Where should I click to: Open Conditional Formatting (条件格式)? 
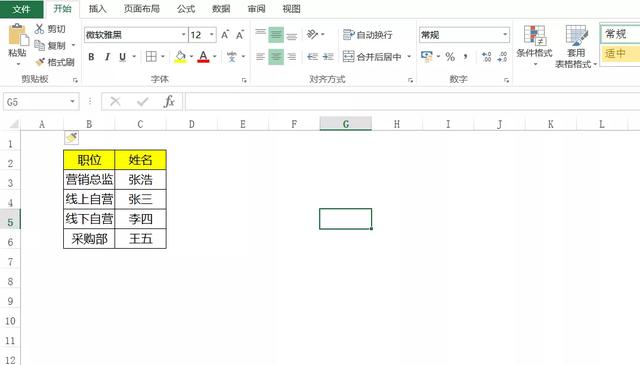click(x=534, y=46)
